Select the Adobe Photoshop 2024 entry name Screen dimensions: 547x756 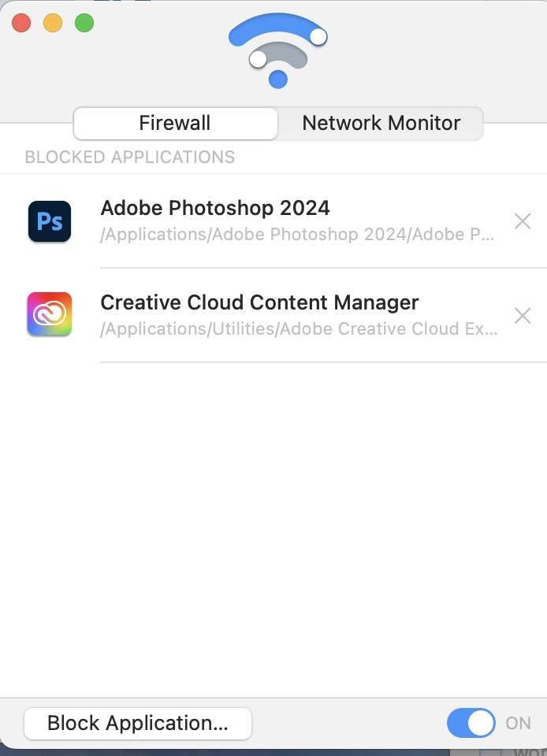(215, 208)
